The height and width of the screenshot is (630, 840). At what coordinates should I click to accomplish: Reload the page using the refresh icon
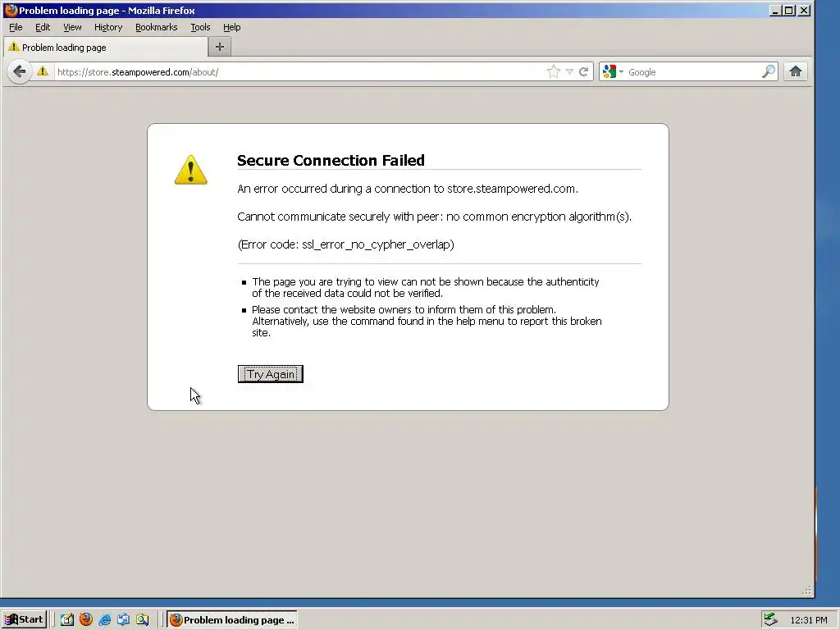click(x=583, y=72)
